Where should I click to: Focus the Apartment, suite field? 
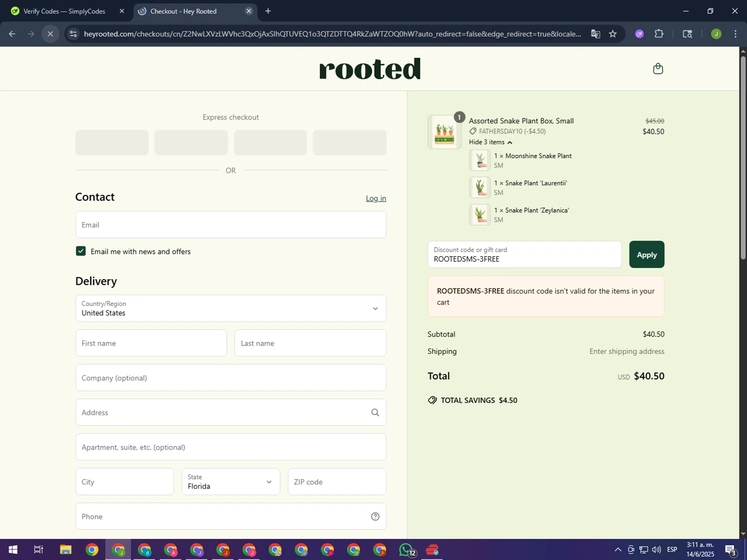(231, 447)
